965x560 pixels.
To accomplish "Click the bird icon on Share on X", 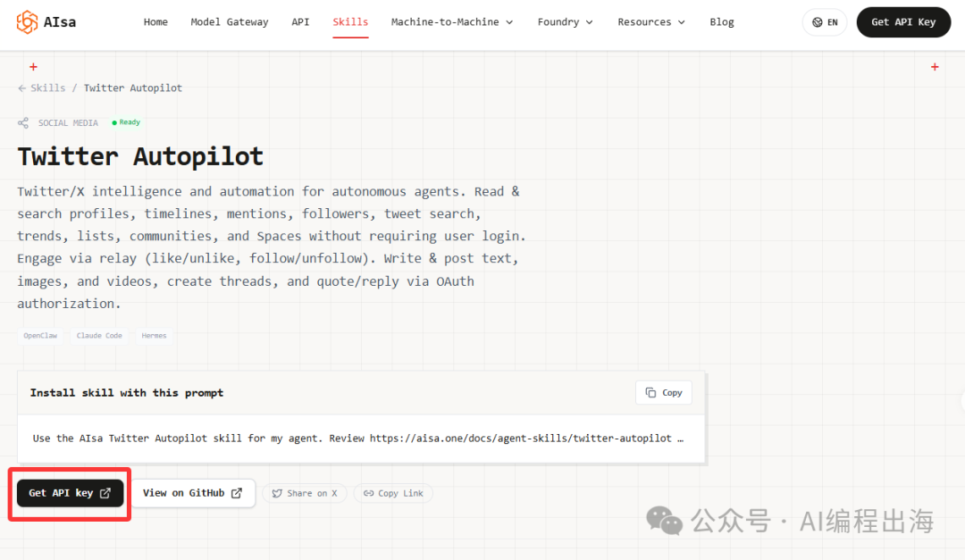I will click(x=278, y=494).
